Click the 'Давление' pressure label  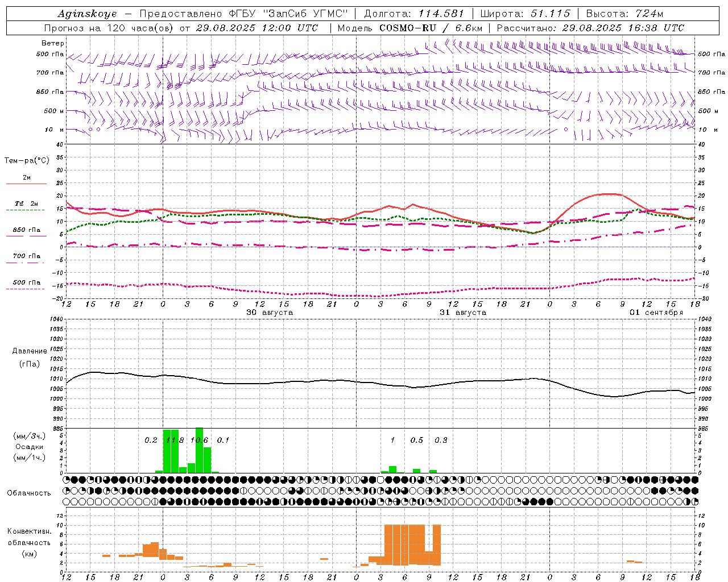[x=30, y=351]
